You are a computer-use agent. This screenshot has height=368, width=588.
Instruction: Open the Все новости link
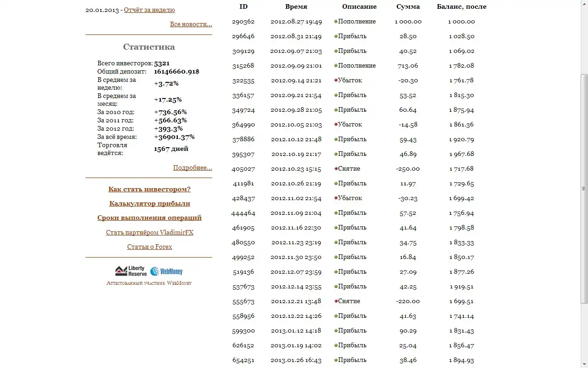click(x=191, y=24)
